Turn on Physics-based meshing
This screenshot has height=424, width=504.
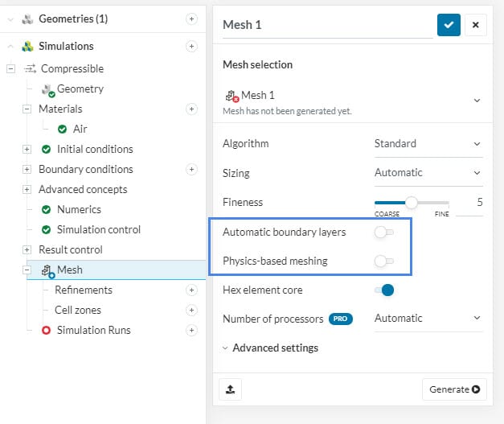click(x=384, y=261)
